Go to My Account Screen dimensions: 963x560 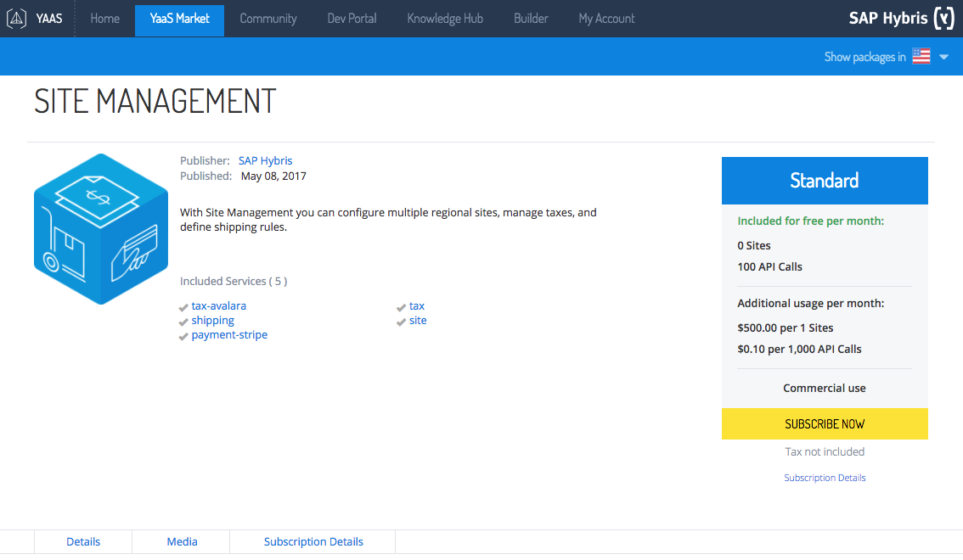(607, 19)
